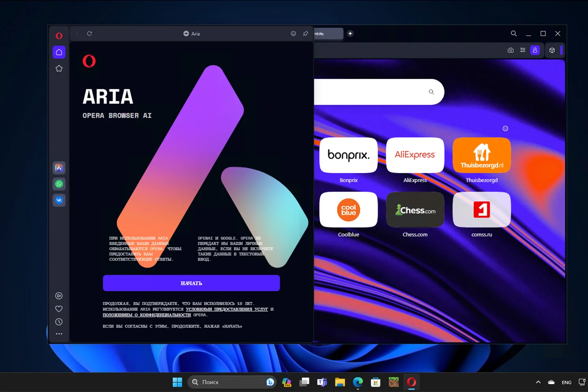The width and height of the screenshot is (588, 392).
Task: Open the Aria panel options menu
Action: [x=77, y=34]
